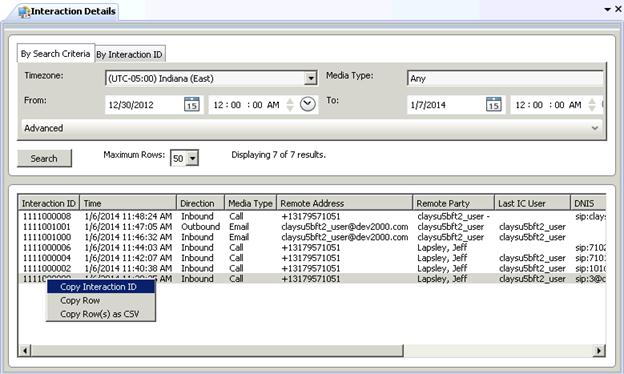Open the From date calendar picker icon
Image resolution: width=624 pixels, height=374 pixels.
point(191,105)
